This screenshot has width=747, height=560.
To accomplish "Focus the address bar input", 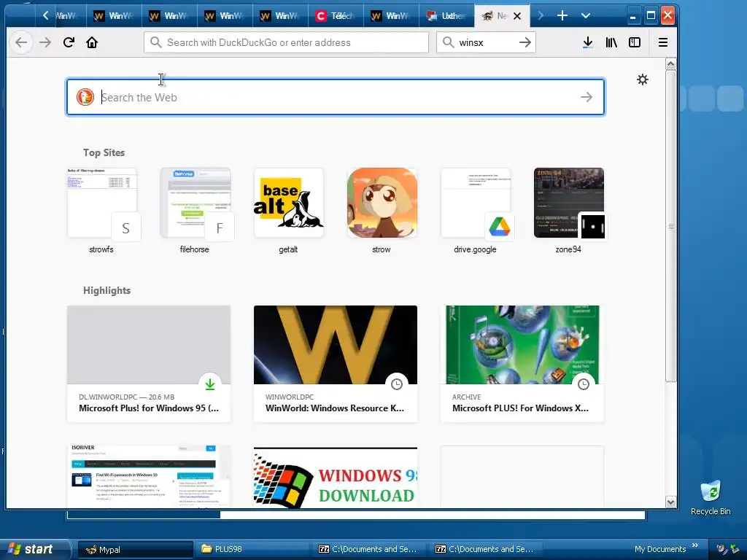I will [286, 42].
